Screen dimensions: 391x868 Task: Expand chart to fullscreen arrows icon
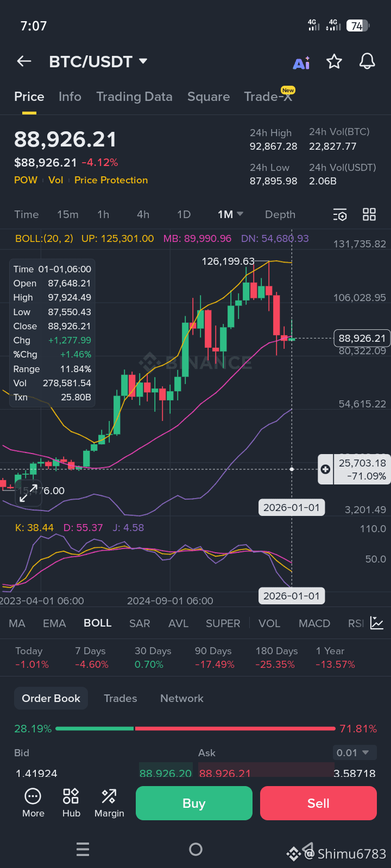click(28, 493)
